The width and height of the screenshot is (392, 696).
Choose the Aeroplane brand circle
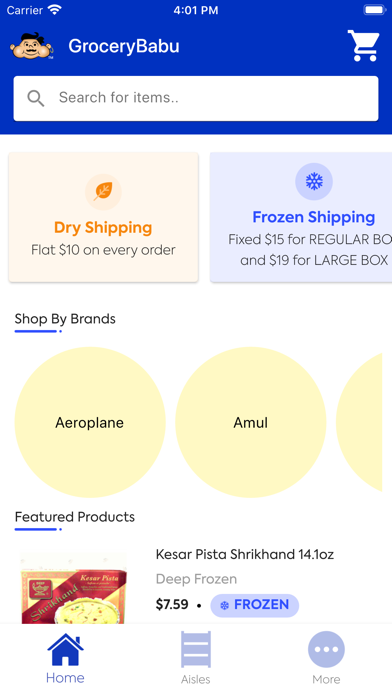coord(90,422)
